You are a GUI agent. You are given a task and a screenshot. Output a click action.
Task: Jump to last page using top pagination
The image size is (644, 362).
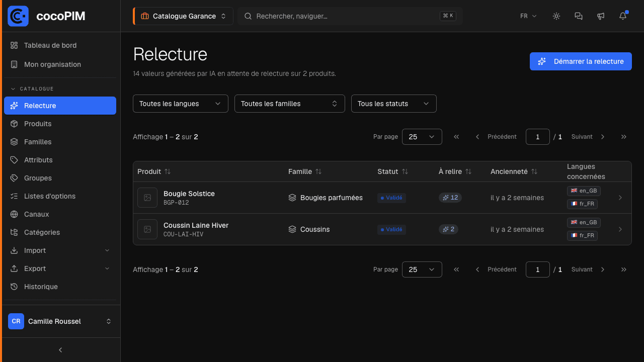[624, 137]
